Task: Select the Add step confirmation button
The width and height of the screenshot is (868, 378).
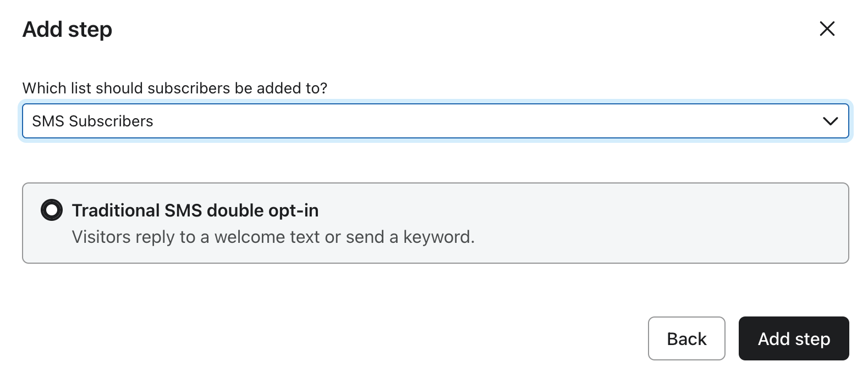Action: 794,338
